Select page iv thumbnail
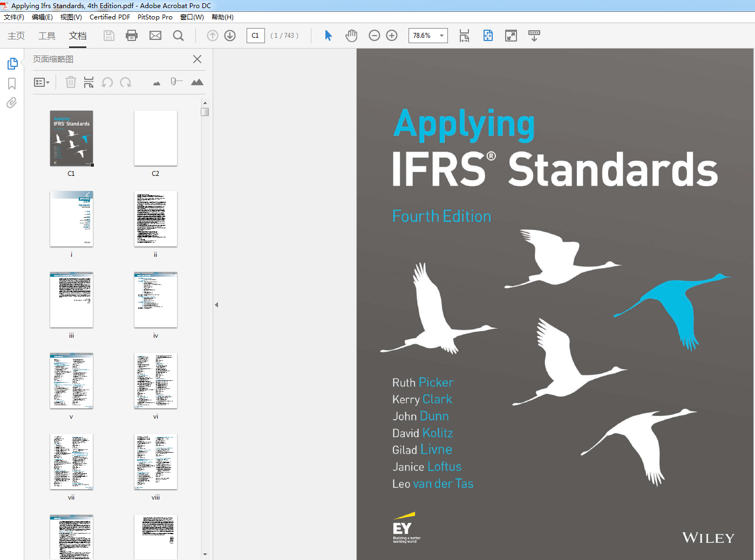Viewport: 755px width, 560px height. click(155, 300)
